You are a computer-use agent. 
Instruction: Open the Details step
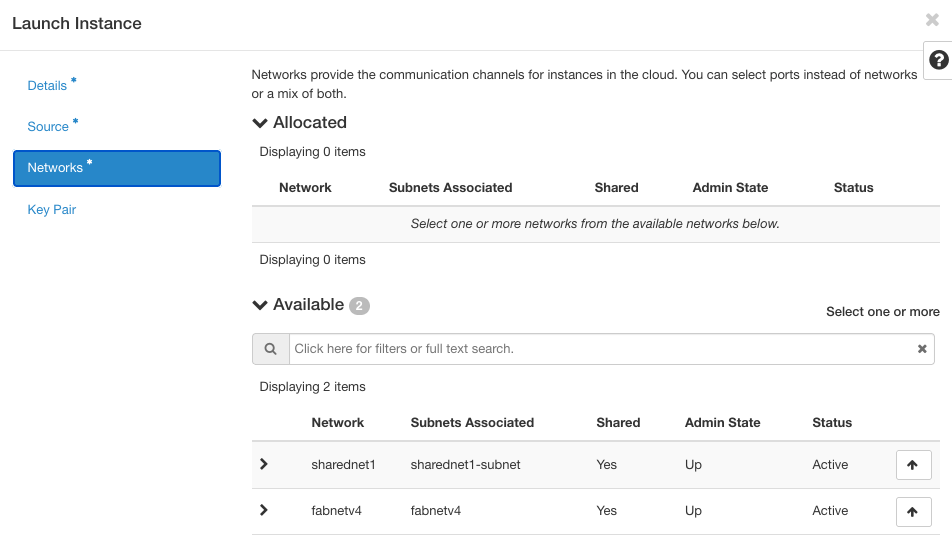tap(47, 86)
